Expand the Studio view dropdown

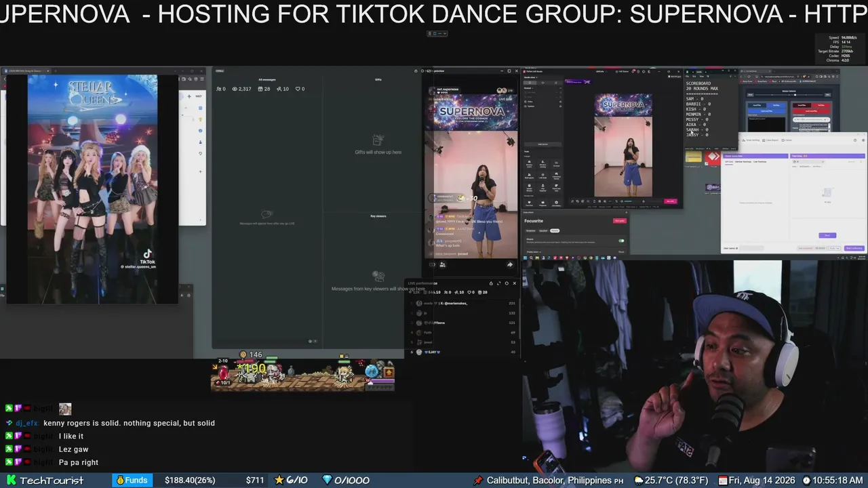[530, 77]
